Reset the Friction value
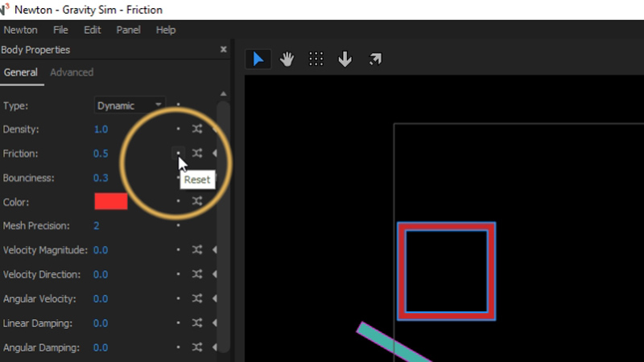Image resolution: width=644 pixels, height=362 pixels. pyautogui.click(x=179, y=153)
